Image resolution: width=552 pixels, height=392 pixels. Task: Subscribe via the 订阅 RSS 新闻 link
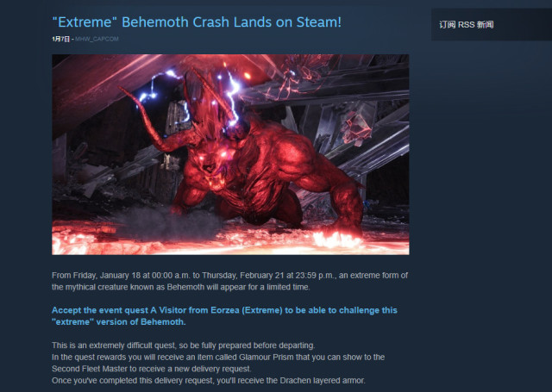point(466,25)
